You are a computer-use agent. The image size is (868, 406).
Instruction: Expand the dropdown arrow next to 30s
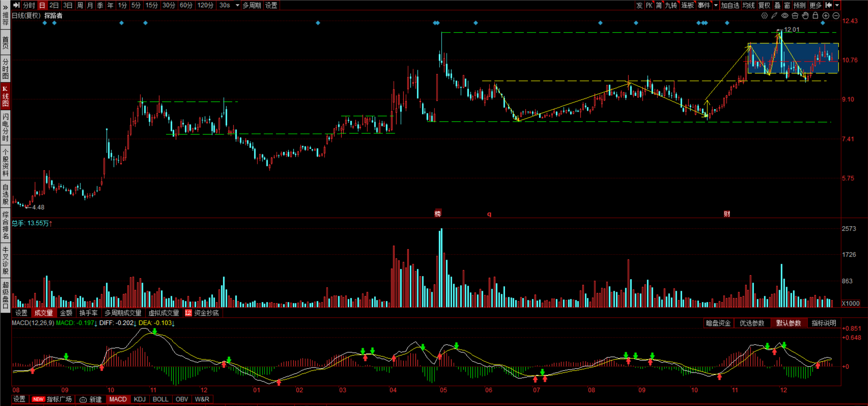coord(237,5)
